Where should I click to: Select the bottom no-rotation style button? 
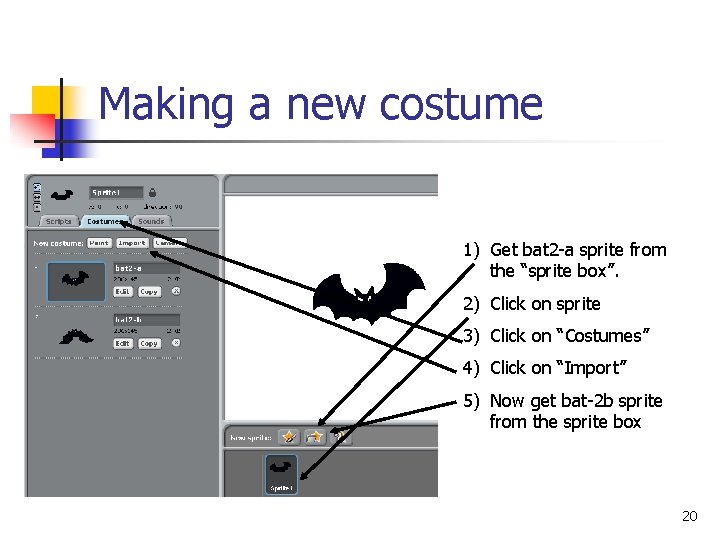37,207
